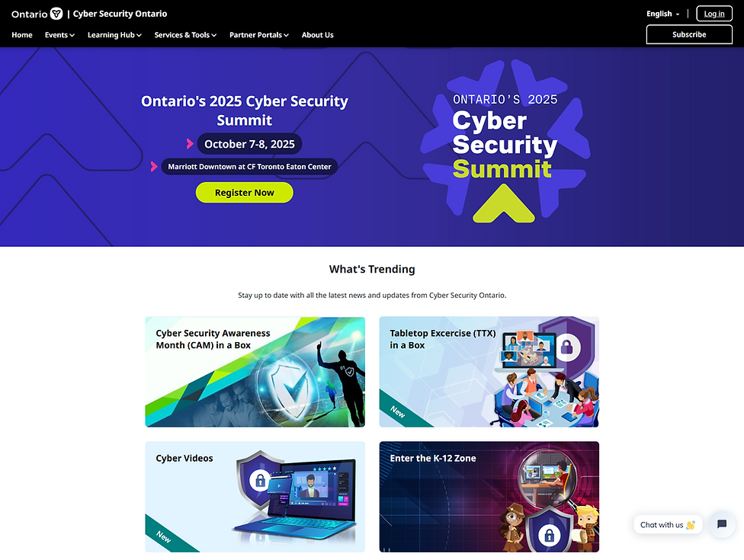The image size is (744, 560).
Task: Select About Us in the navigation bar
Action: 317,35
